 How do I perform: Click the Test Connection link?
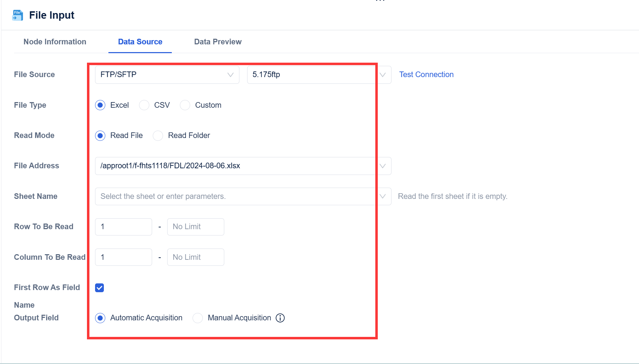click(x=426, y=75)
